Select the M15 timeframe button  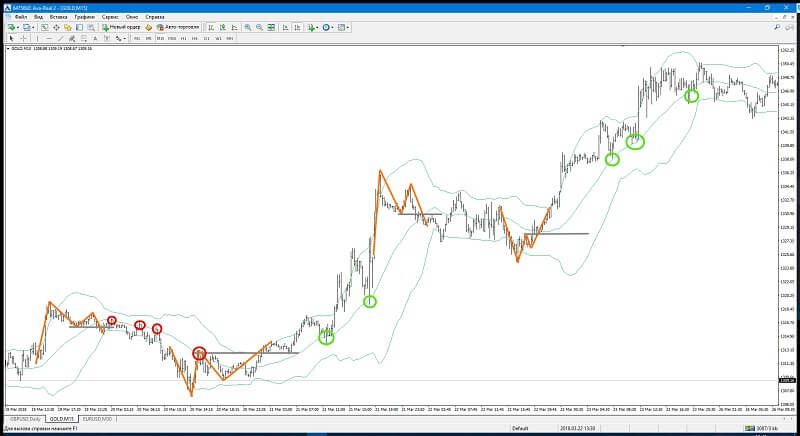point(160,38)
